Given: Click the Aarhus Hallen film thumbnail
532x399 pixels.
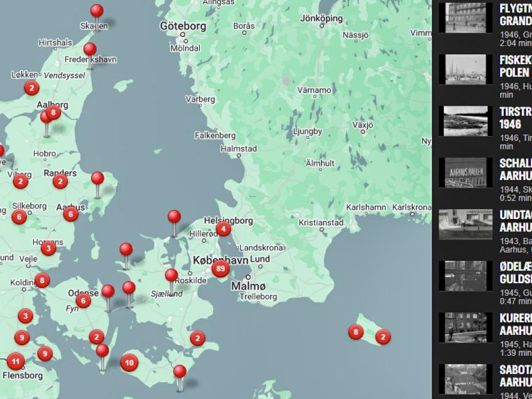Looking at the screenshot, I should (465, 173).
